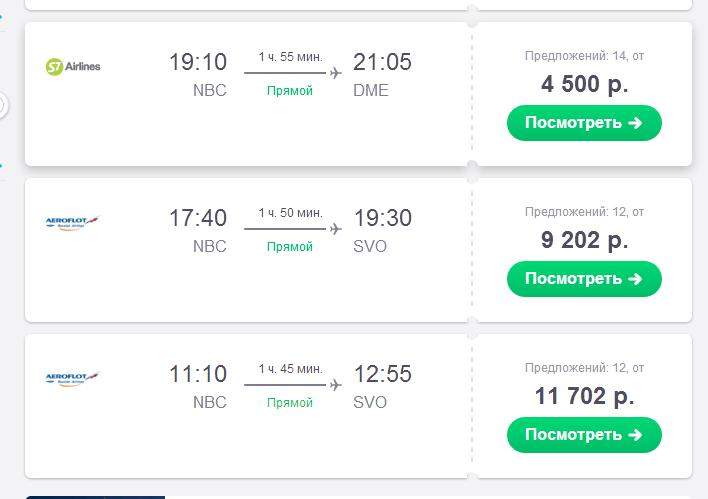Click 'Прямой' label under 1 ч. 55 мин.
This screenshot has width=708, height=499.
290,91
